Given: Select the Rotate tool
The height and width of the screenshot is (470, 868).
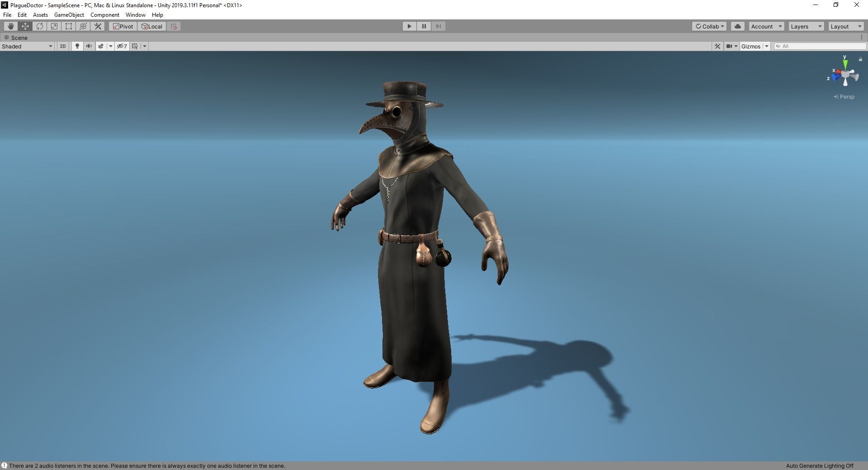Looking at the screenshot, I should point(40,26).
